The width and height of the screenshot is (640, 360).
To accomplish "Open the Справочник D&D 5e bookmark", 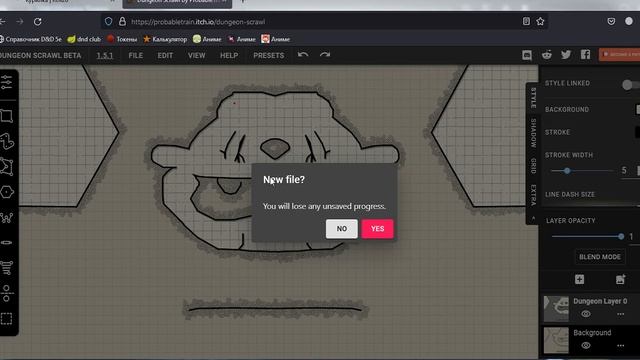I will [31, 39].
